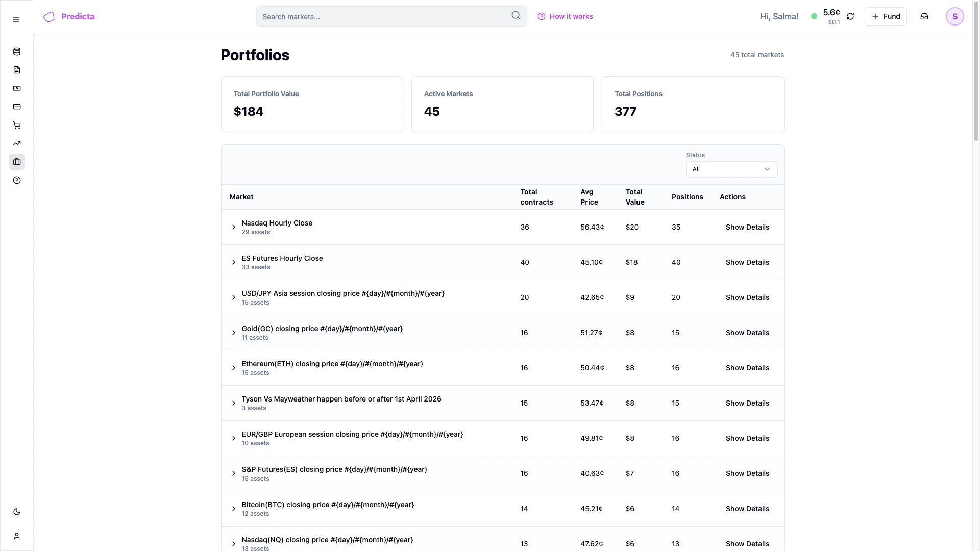Select the orders document icon in sidebar
The height and width of the screenshot is (551, 980).
click(x=17, y=70)
